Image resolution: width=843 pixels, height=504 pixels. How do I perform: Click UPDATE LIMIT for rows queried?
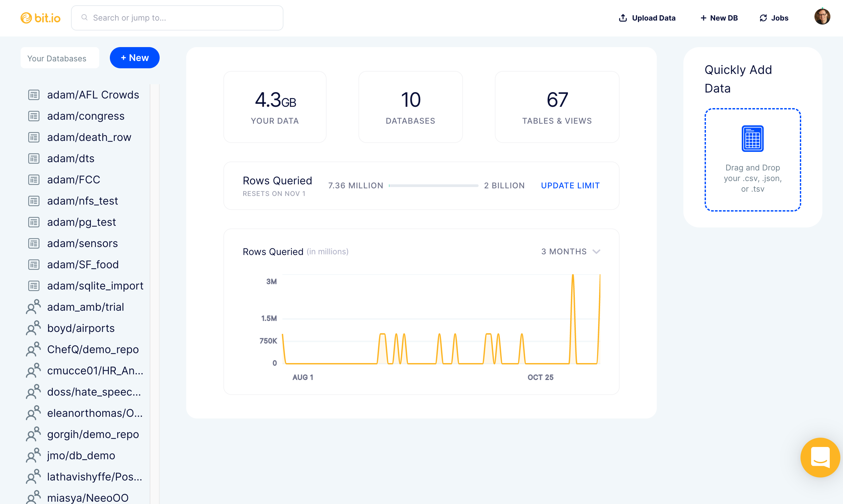(570, 185)
